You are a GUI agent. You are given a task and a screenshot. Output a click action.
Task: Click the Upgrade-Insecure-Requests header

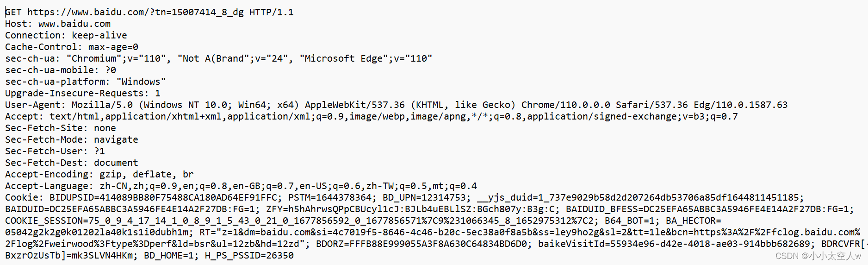tap(83, 93)
